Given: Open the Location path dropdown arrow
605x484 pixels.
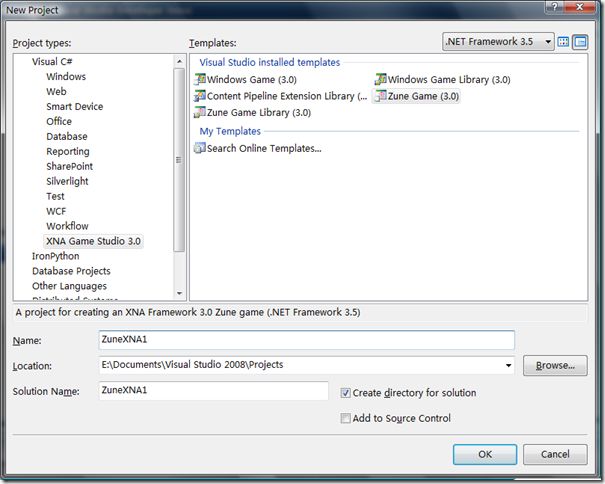Looking at the screenshot, I should (x=509, y=365).
